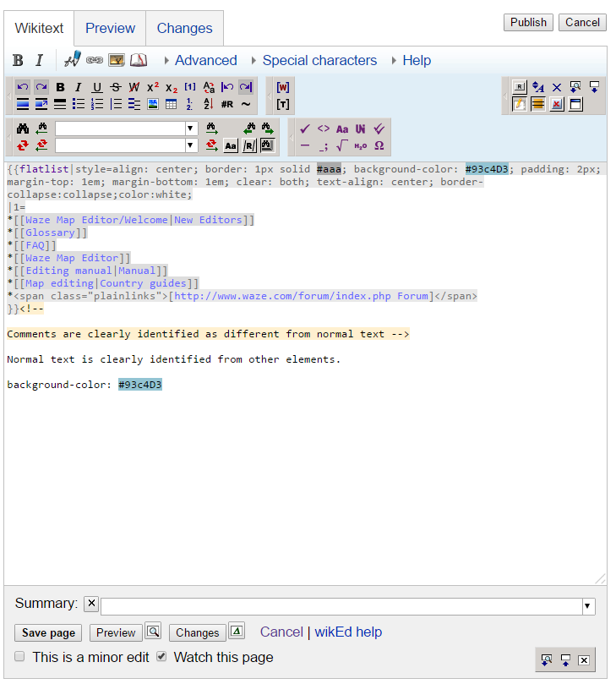The width and height of the screenshot is (616, 684).
Task: Enable the 'This is a minor edit' checkbox
Action: tap(19, 657)
